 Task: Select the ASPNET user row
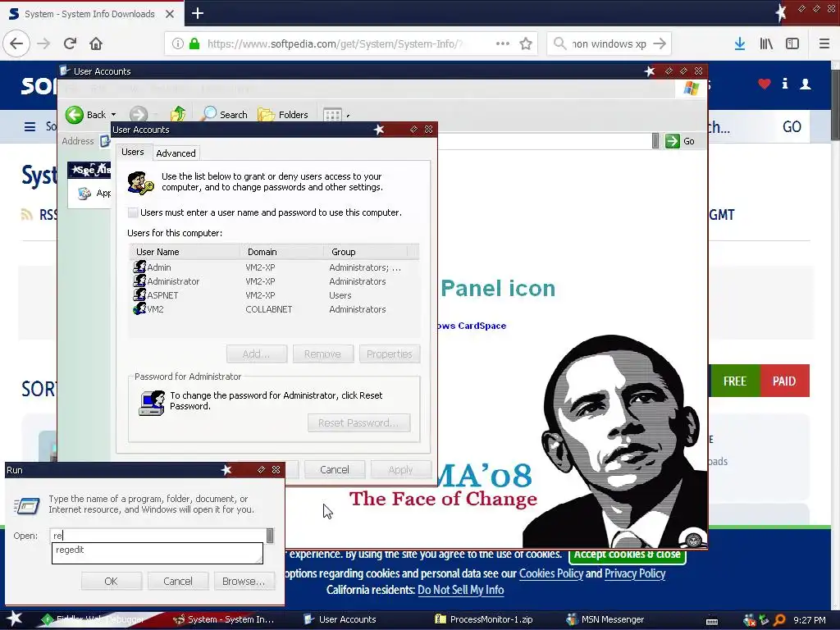pyautogui.click(x=274, y=295)
